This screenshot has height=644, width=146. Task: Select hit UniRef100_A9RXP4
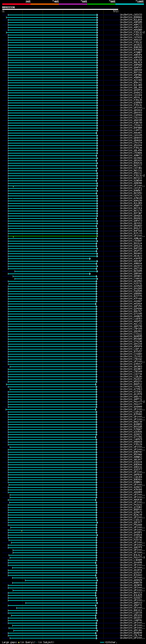pos(131,55)
